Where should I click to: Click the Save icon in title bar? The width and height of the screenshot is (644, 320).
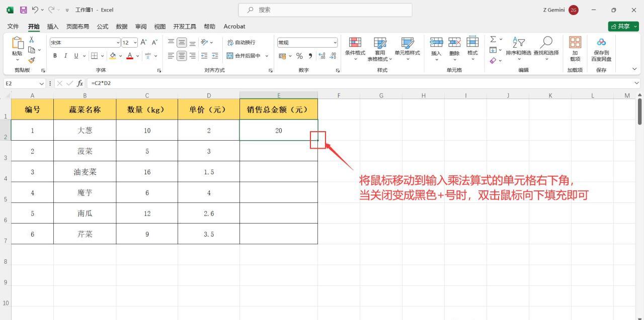click(23, 10)
